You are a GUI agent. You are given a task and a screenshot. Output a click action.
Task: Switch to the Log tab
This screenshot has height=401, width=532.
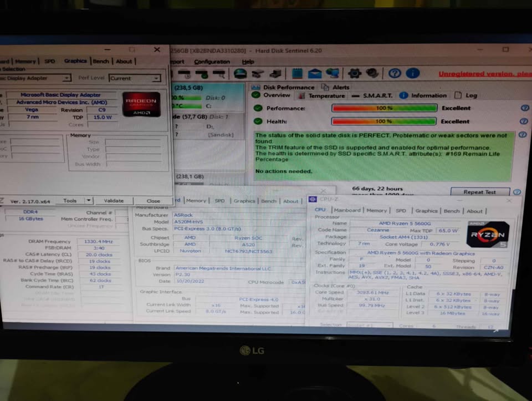tap(466, 95)
